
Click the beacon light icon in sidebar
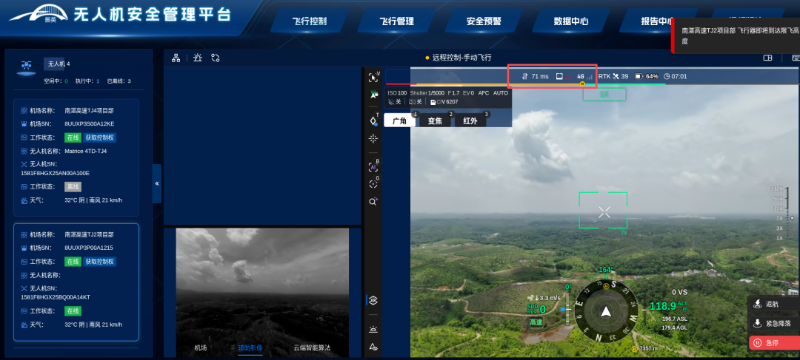coord(373,329)
